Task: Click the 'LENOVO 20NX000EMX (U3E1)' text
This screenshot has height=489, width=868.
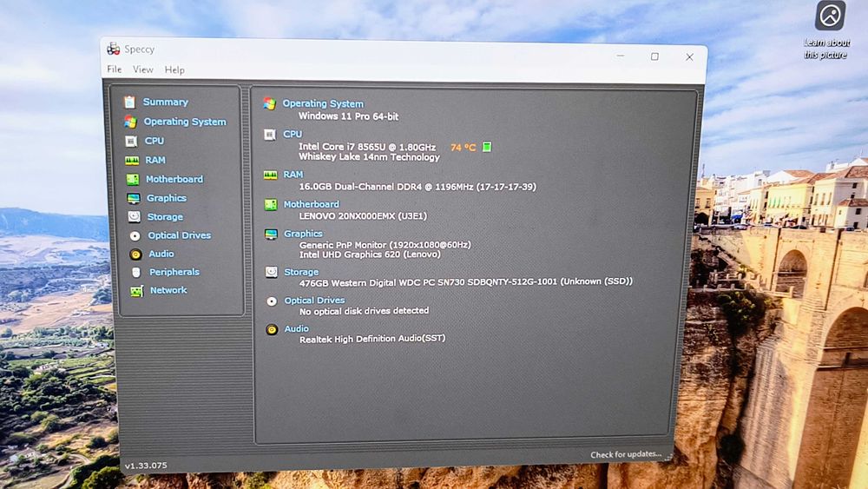Action: coord(363,216)
